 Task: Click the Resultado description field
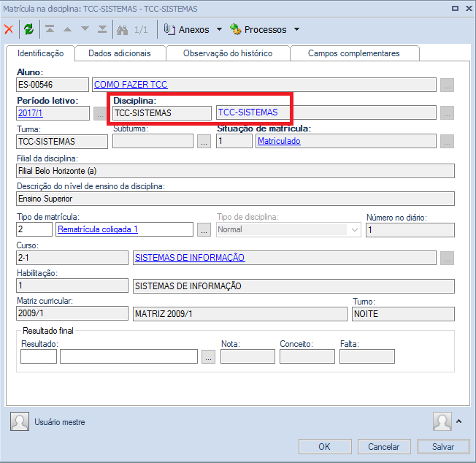(128, 356)
